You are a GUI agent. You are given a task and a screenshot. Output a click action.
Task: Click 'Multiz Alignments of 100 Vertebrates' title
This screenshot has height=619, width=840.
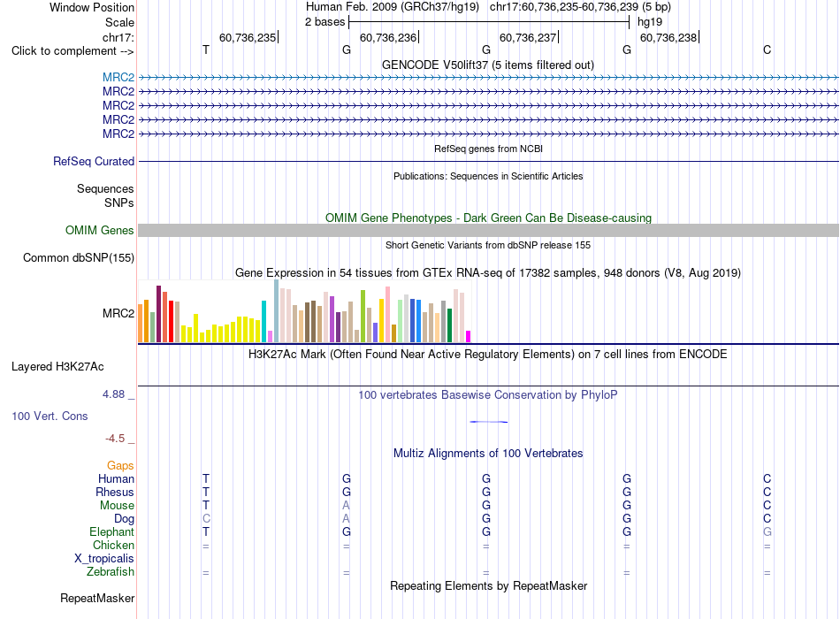488,454
